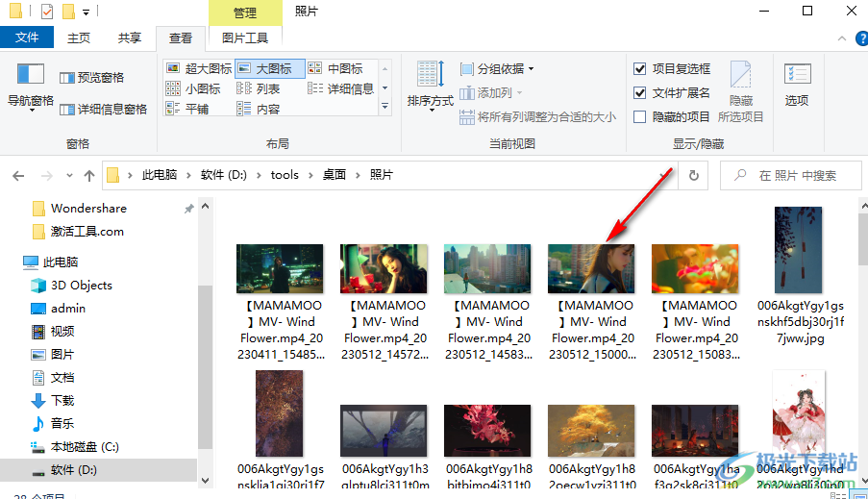Open Group by (分组依据) dropdown
Screen dimensions: 868x499
point(497,68)
